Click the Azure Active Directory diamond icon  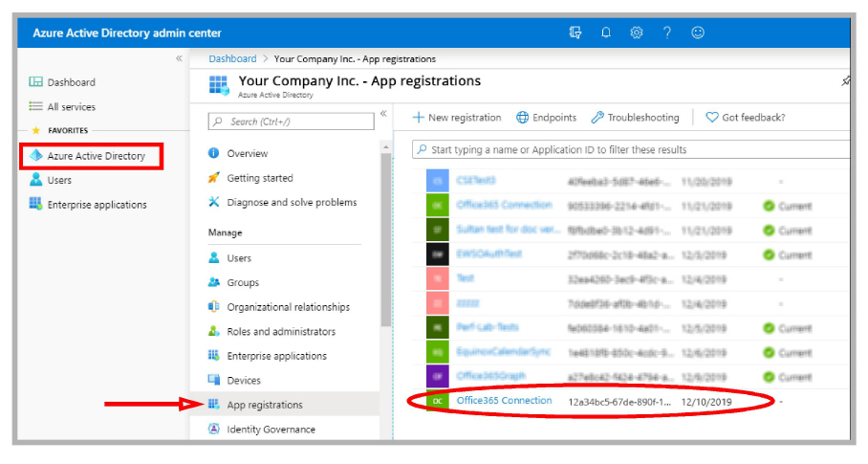point(36,156)
